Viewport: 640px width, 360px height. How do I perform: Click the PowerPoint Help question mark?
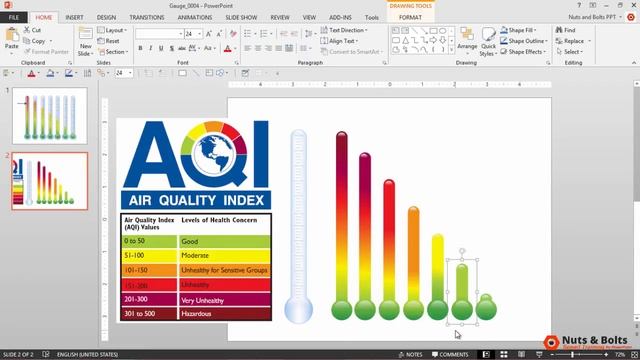pos(579,5)
